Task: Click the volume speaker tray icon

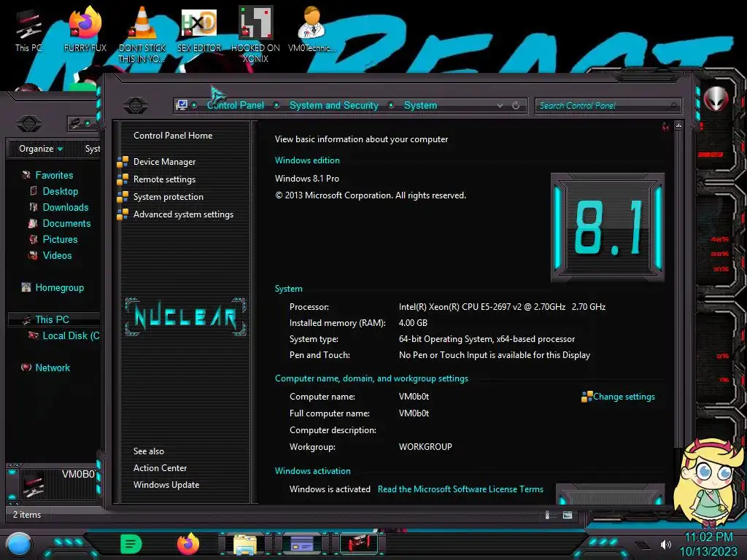Action: click(665, 544)
